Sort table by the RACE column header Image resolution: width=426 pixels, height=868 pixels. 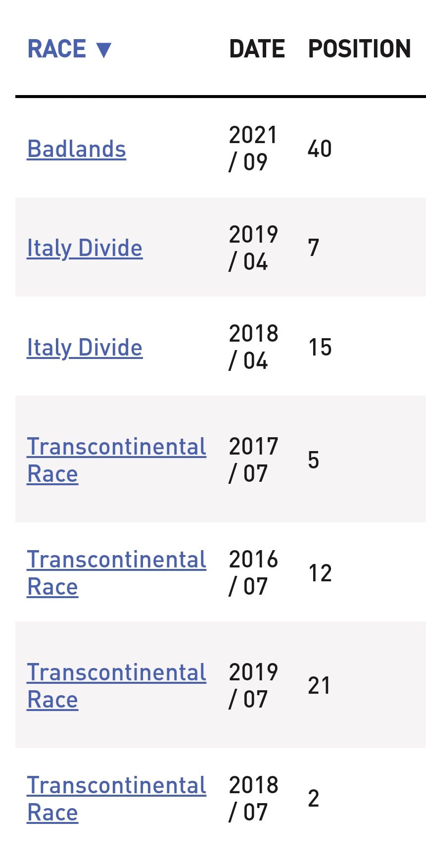(57, 49)
